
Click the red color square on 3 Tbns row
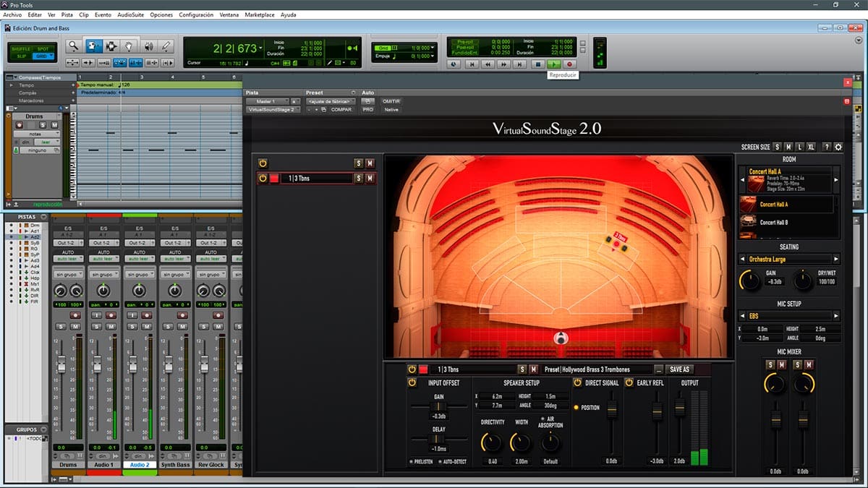point(274,178)
